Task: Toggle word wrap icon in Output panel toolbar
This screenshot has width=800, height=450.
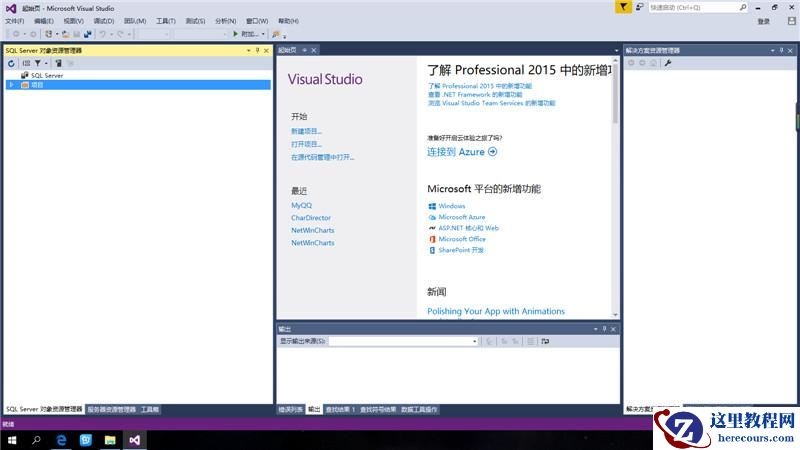Action: (x=545, y=341)
